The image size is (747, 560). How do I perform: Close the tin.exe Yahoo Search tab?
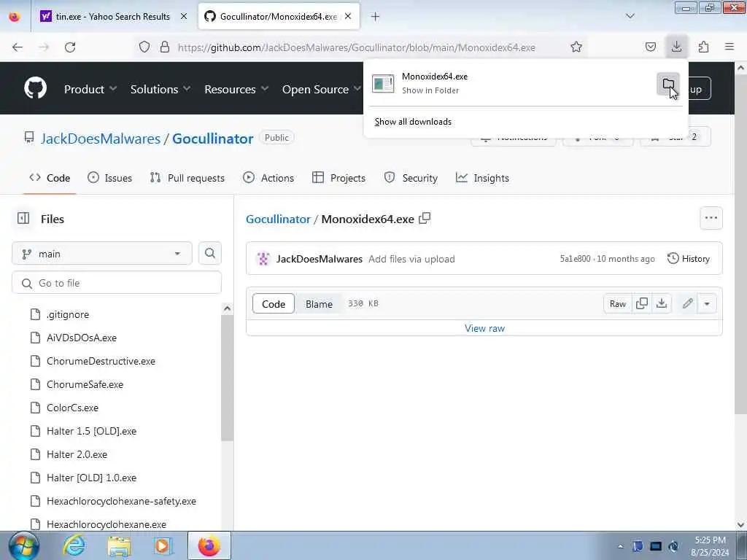pos(184,16)
